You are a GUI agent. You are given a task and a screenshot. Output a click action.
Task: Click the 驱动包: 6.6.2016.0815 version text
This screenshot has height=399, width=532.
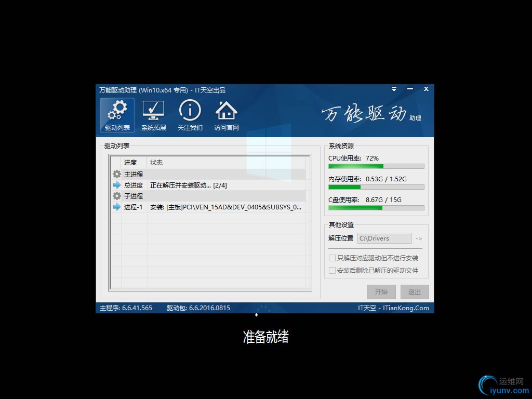click(x=198, y=308)
